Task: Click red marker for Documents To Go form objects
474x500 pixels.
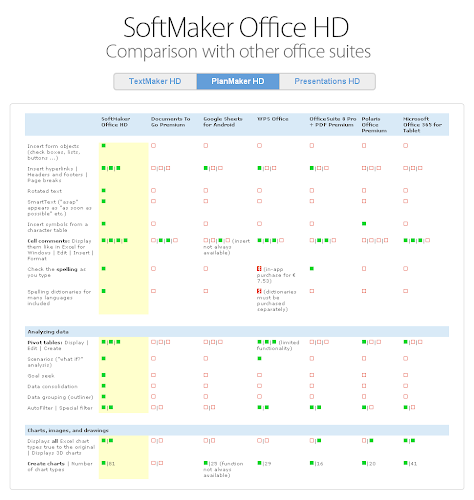Action: (x=153, y=146)
